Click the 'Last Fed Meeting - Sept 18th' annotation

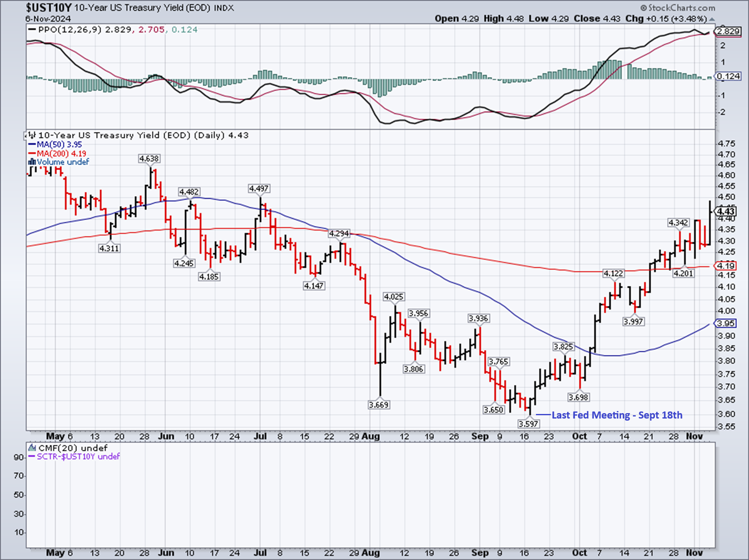click(617, 415)
